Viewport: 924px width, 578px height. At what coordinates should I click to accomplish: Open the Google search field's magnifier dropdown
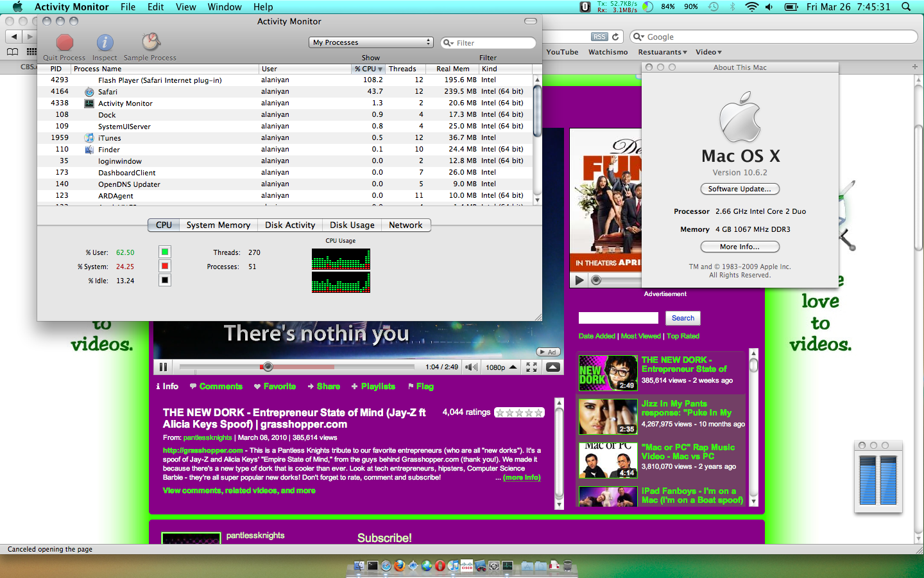(639, 37)
